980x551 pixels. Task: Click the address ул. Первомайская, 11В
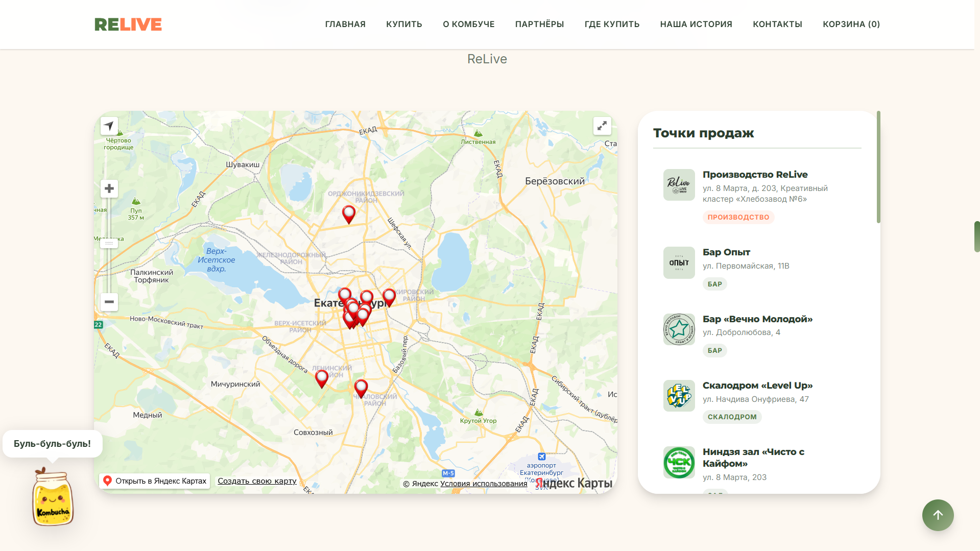[746, 266]
